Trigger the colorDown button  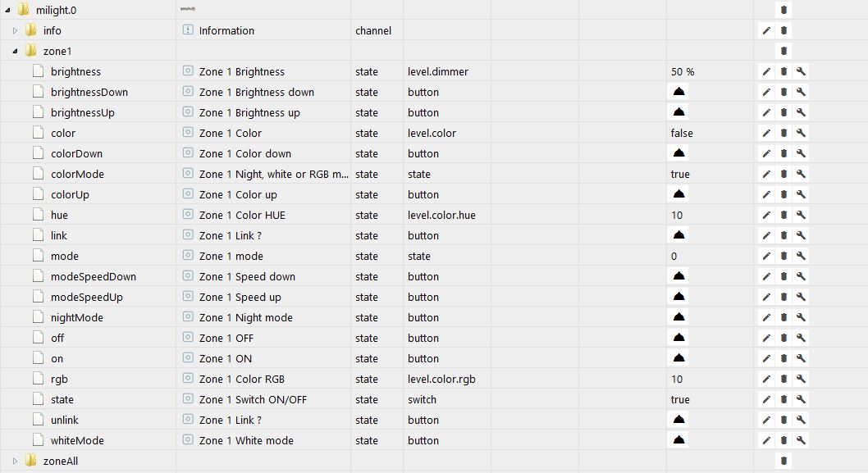point(678,153)
